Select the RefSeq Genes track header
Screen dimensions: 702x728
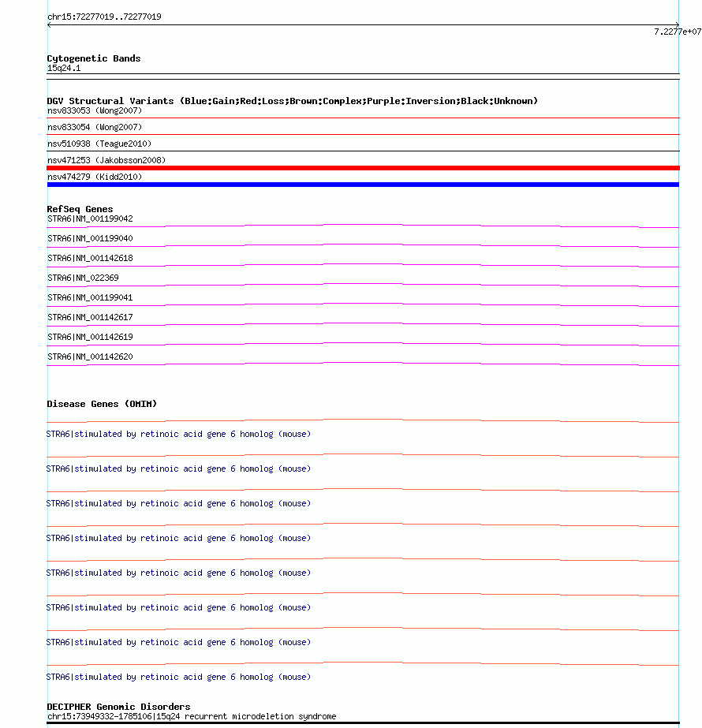(80, 209)
